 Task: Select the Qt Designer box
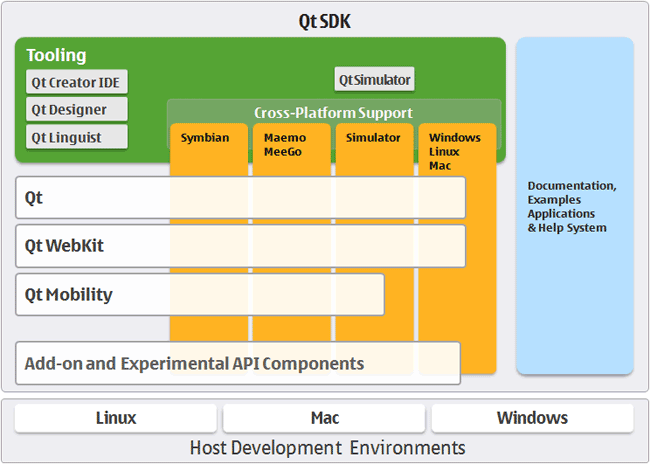pos(77,109)
